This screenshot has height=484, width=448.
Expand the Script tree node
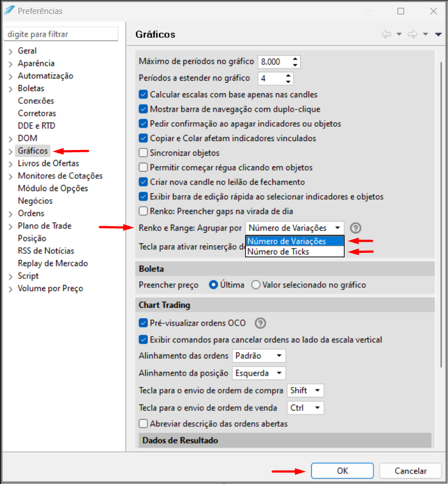(11, 276)
